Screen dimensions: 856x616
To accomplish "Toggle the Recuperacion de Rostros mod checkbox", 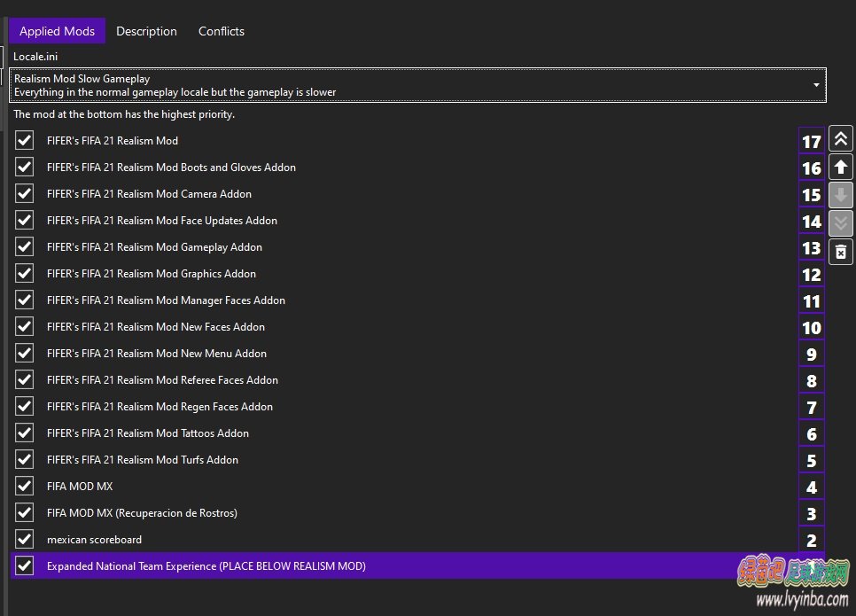I will coord(25,513).
